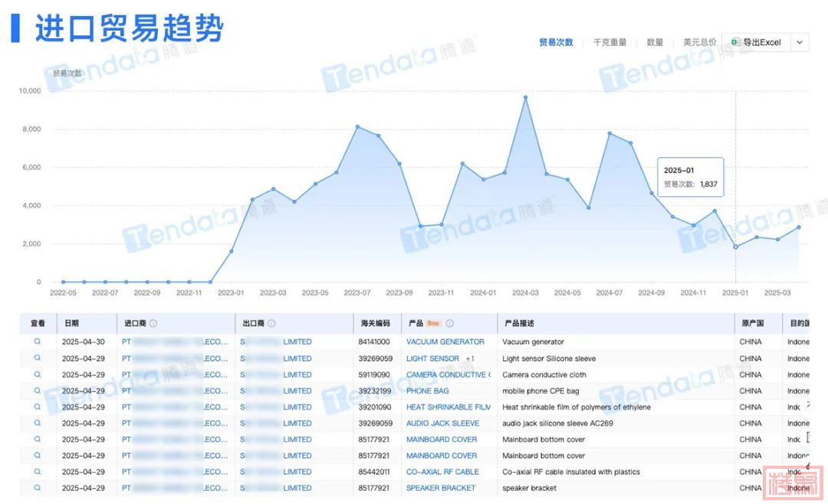This screenshot has height=504, width=828.
Task: Click the highlighted 2025-01 data point
Action: [x=735, y=247]
